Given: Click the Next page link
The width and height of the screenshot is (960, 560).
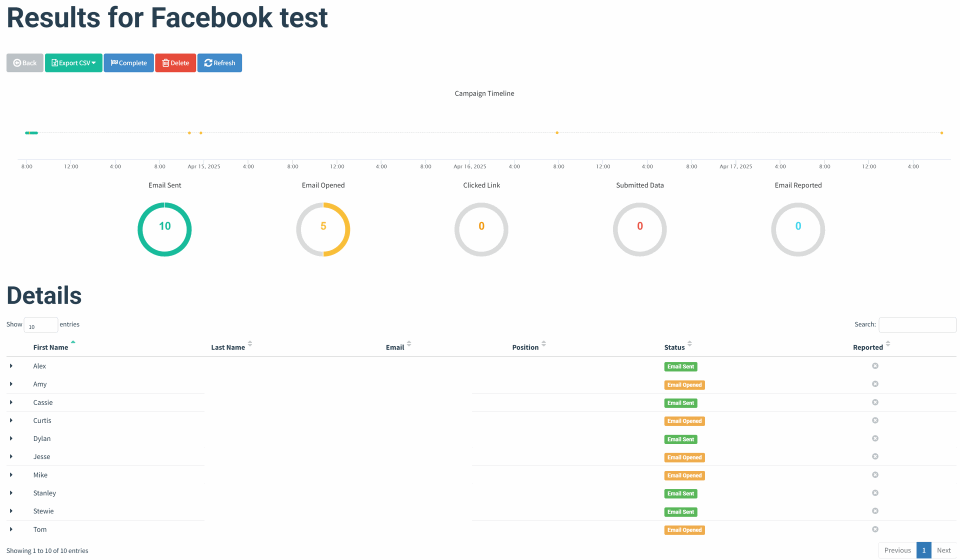Looking at the screenshot, I should [943, 550].
